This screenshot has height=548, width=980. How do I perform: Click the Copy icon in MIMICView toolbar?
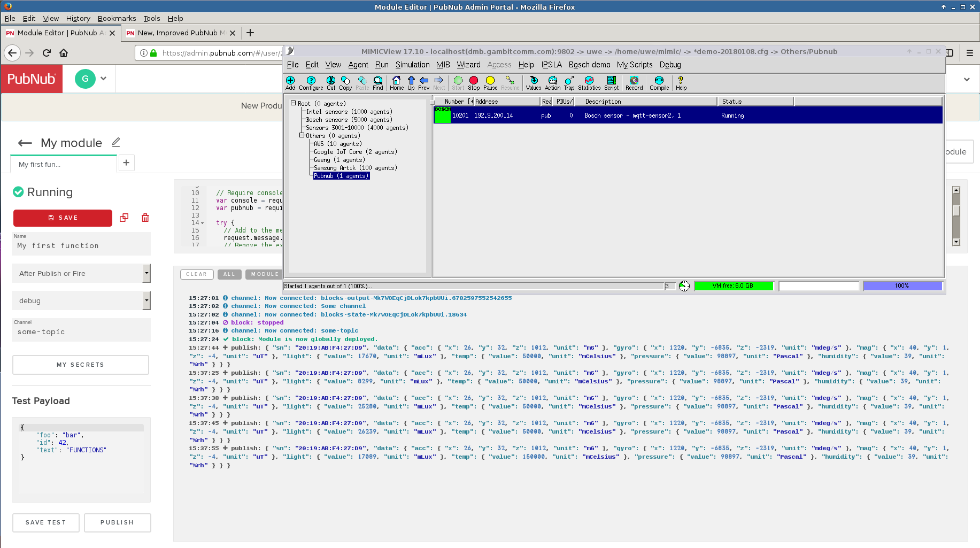[345, 83]
